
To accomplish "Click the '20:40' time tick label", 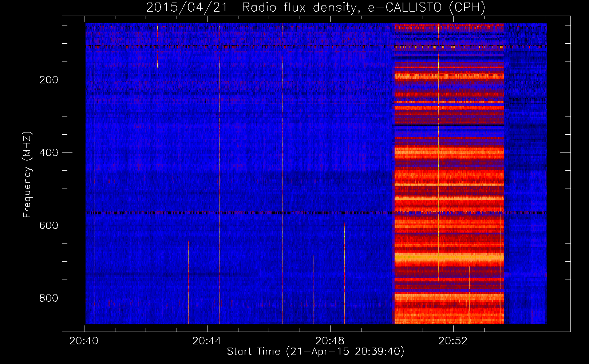I will point(84,341).
